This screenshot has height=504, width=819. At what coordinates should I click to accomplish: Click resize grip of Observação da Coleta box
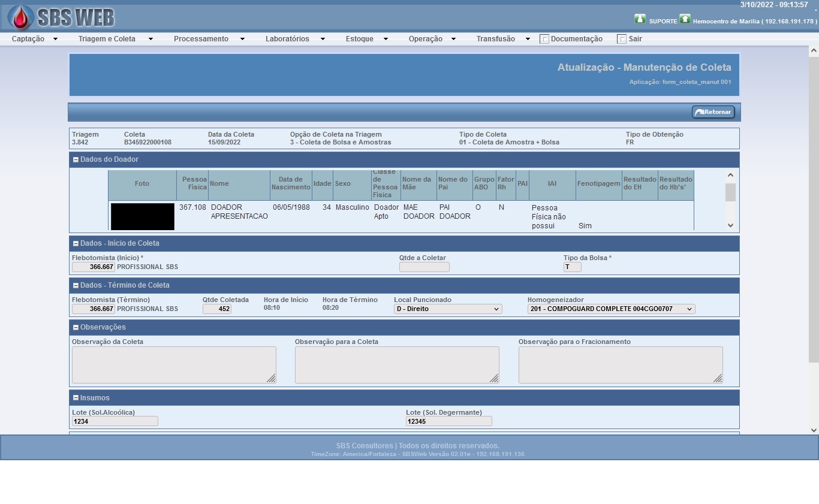271,378
